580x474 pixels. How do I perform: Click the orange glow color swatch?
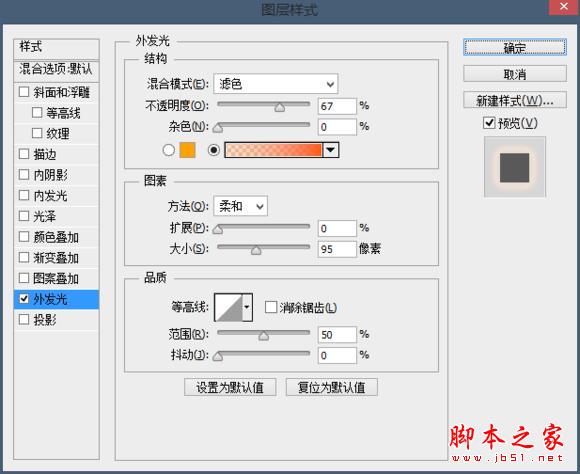click(188, 150)
